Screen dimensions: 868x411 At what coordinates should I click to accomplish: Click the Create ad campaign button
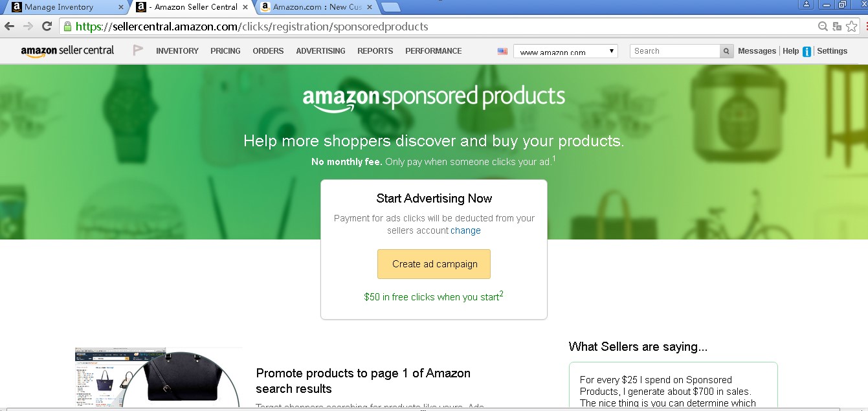[434, 264]
